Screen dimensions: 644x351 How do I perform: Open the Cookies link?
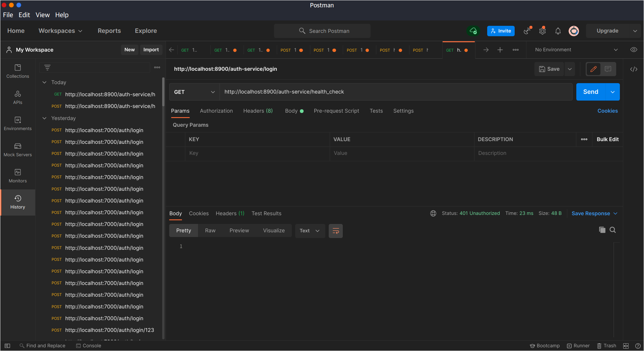607,111
